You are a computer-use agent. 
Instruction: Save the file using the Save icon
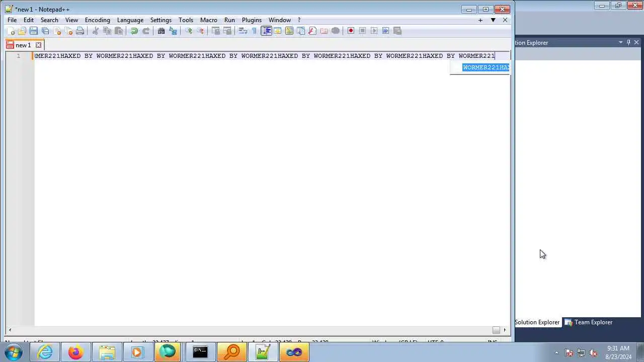point(34,31)
